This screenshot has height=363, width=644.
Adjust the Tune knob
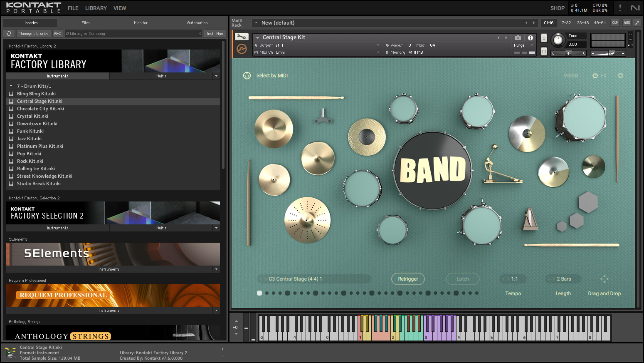[558, 40]
